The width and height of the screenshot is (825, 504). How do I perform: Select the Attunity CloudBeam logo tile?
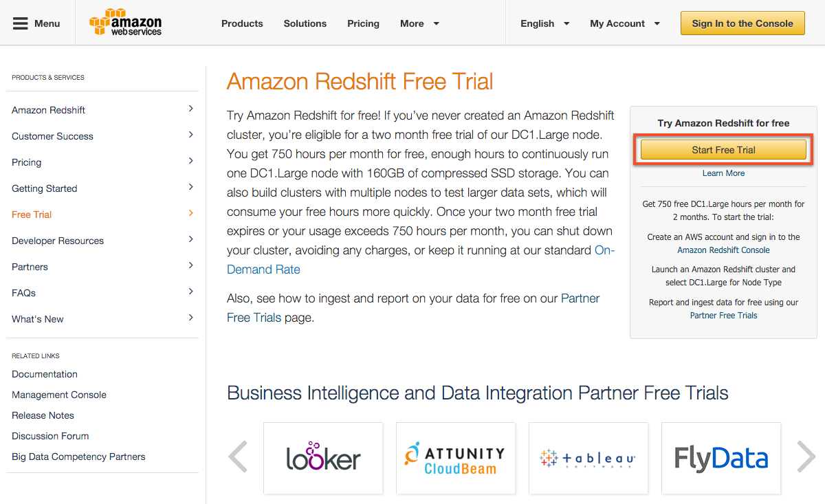(456, 458)
